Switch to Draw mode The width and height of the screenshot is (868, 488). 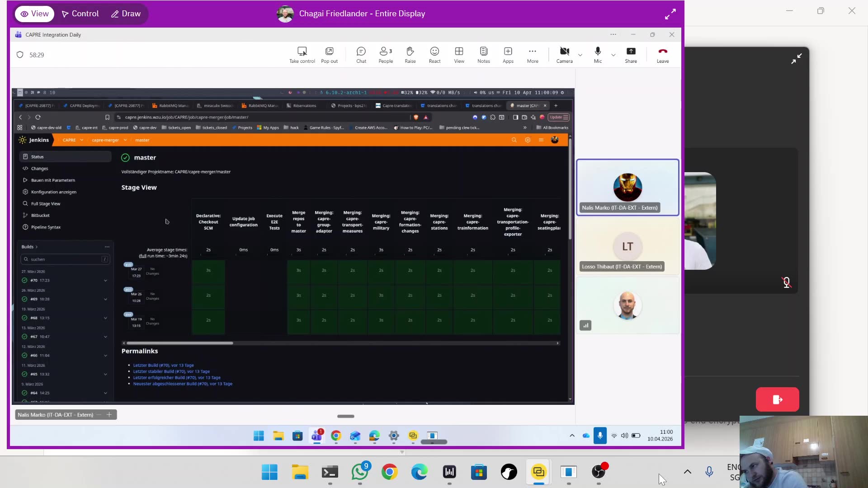pyautogui.click(x=126, y=14)
